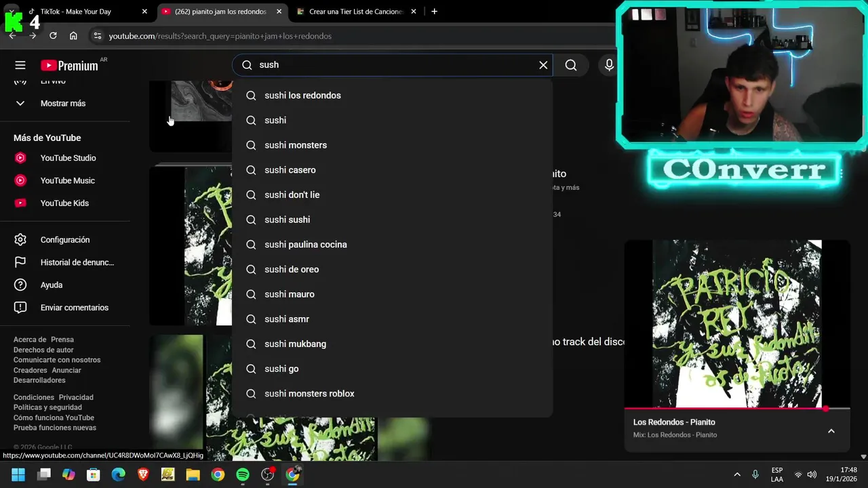Click the YouTube Premium logo

(x=69, y=66)
